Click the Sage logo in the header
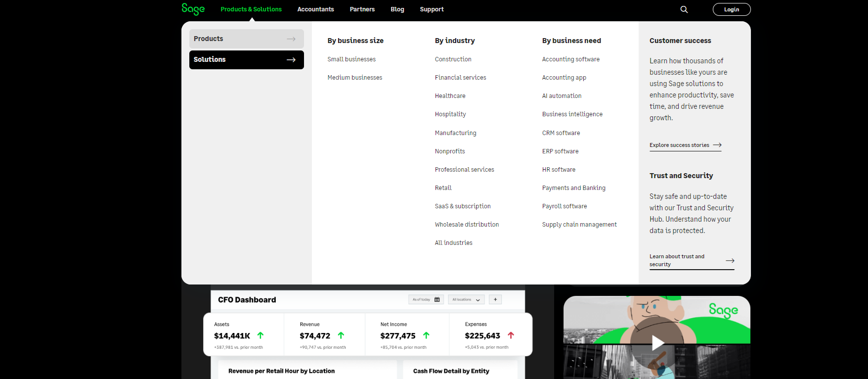 (x=193, y=9)
